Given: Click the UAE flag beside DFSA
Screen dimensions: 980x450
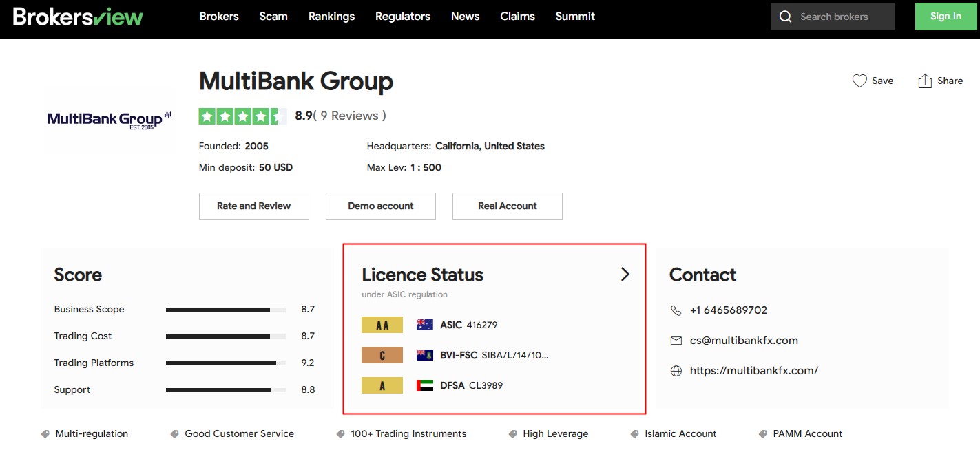Looking at the screenshot, I should point(425,385).
